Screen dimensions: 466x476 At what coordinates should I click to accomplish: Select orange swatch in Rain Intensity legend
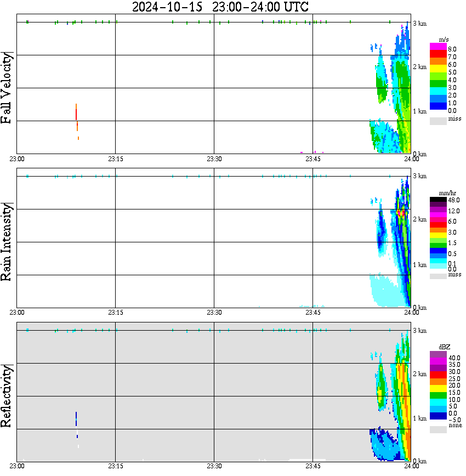(438, 230)
